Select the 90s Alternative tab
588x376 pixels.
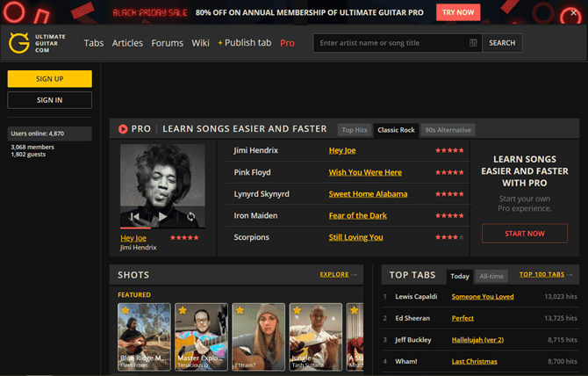(448, 130)
